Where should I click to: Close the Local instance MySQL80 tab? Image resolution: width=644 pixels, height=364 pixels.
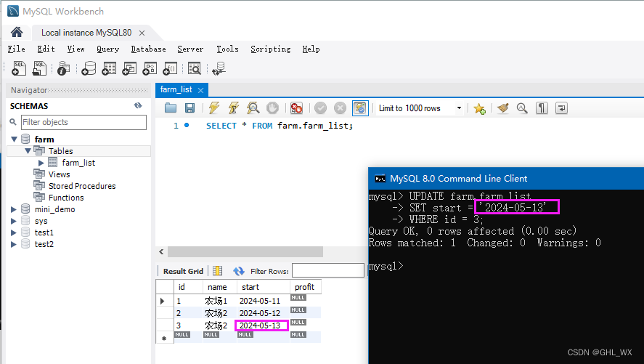(x=142, y=33)
